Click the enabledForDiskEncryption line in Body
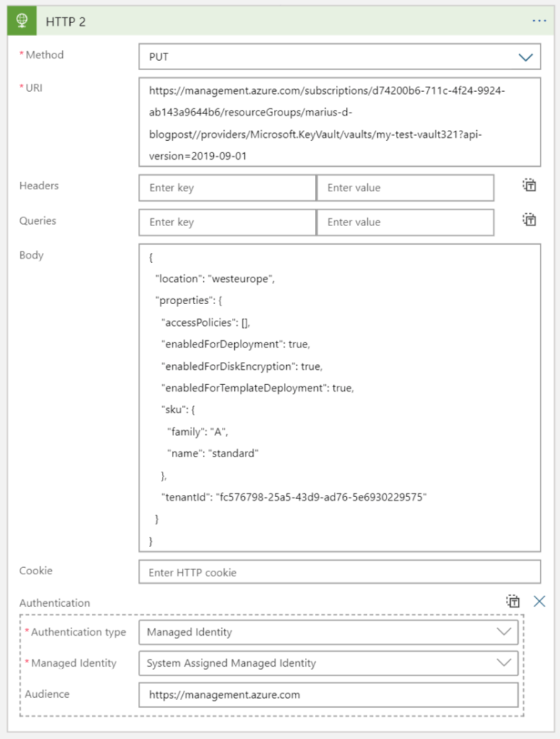 point(241,366)
